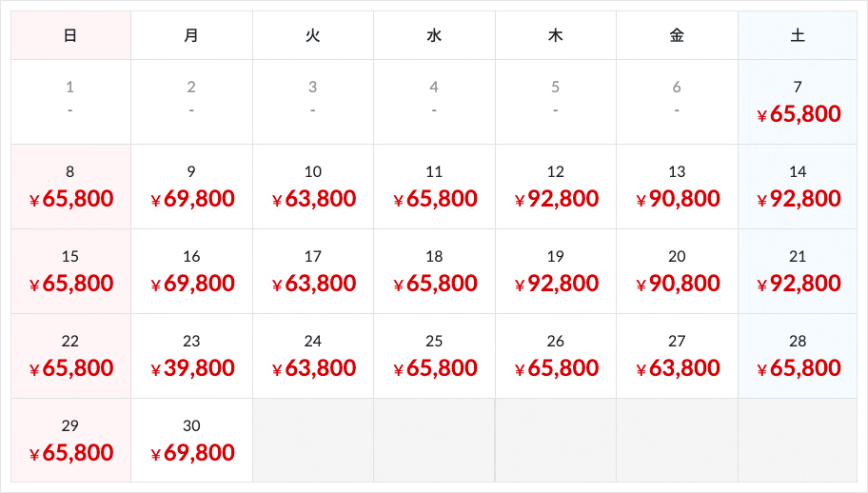Select the 27th at ¥63,800

point(677,356)
